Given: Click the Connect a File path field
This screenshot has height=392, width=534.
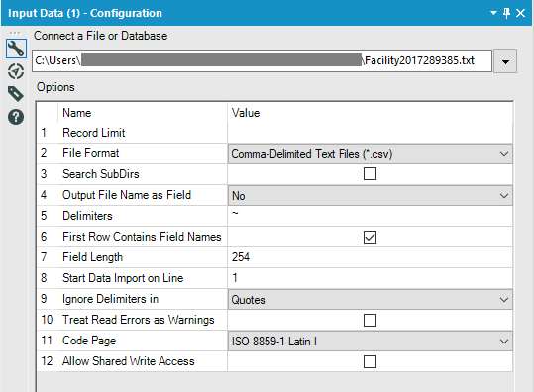Looking at the screenshot, I should pyautogui.click(x=262, y=61).
